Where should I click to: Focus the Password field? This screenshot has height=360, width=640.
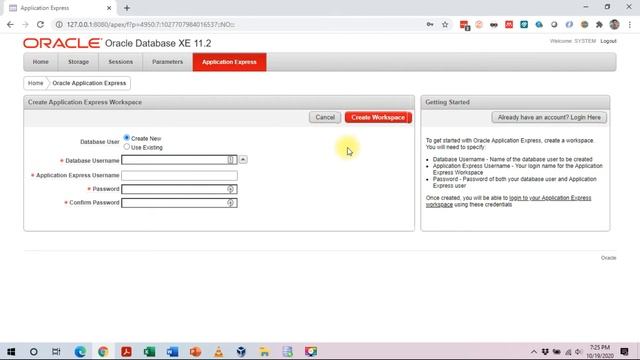179,189
